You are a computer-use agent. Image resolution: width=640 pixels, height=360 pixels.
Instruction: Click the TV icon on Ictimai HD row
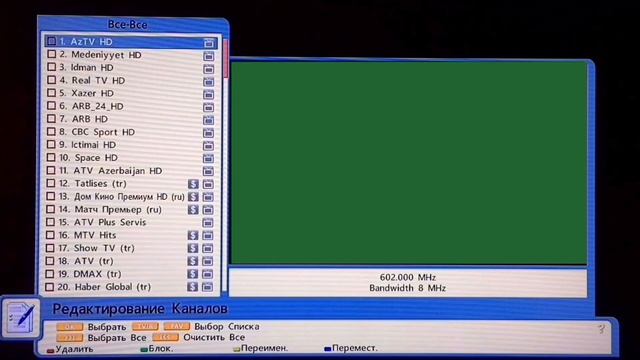(x=209, y=146)
